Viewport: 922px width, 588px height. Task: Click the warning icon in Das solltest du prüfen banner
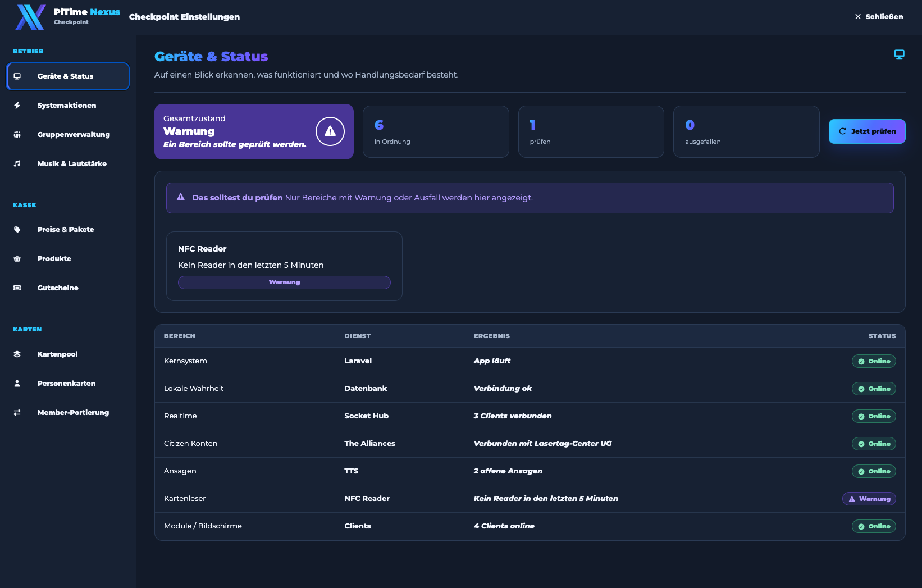coord(181,198)
